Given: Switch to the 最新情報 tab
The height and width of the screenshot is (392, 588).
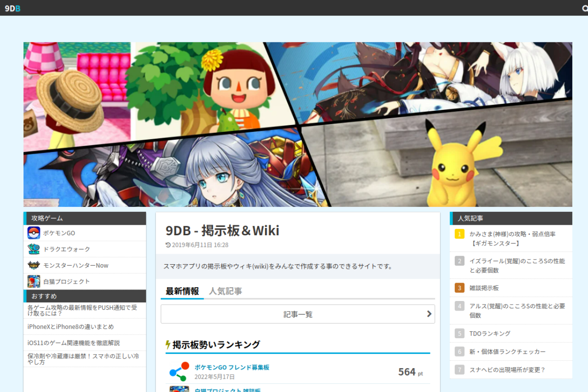Looking at the screenshot, I should click(x=182, y=291).
